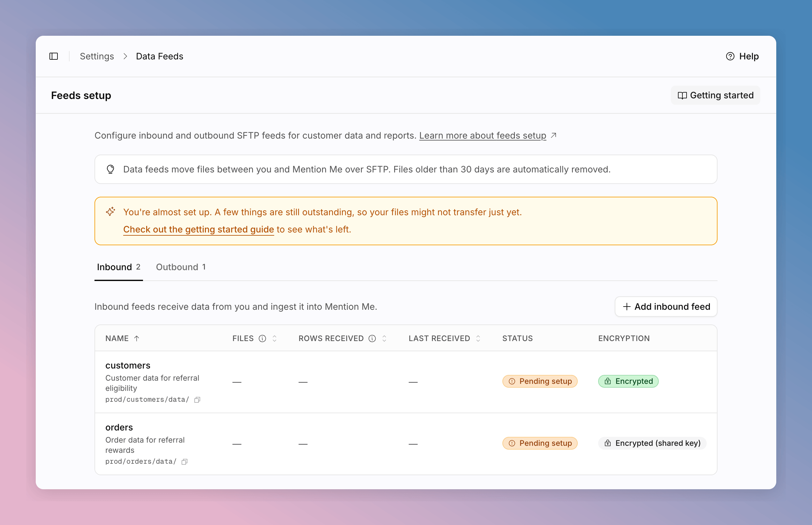Click the Data Feeds breadcrumb
812x525 pixels.
pyautogui.click(x=160, y=56)
